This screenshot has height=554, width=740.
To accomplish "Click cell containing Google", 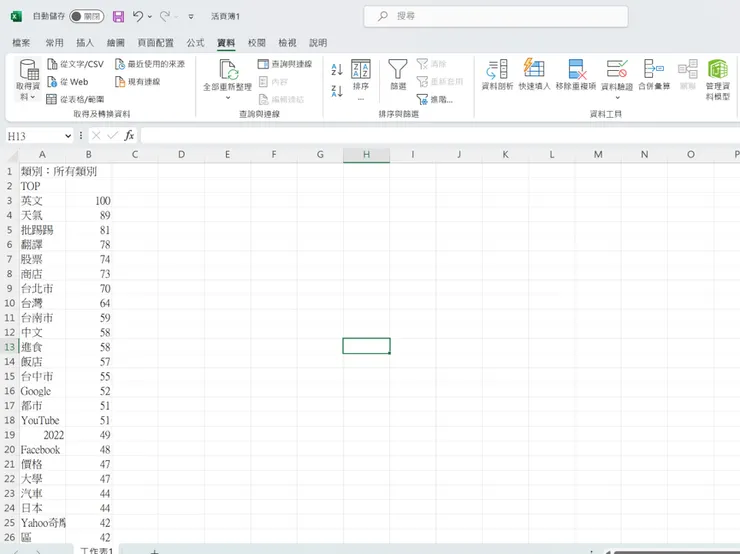I will [x=42, y=391].
